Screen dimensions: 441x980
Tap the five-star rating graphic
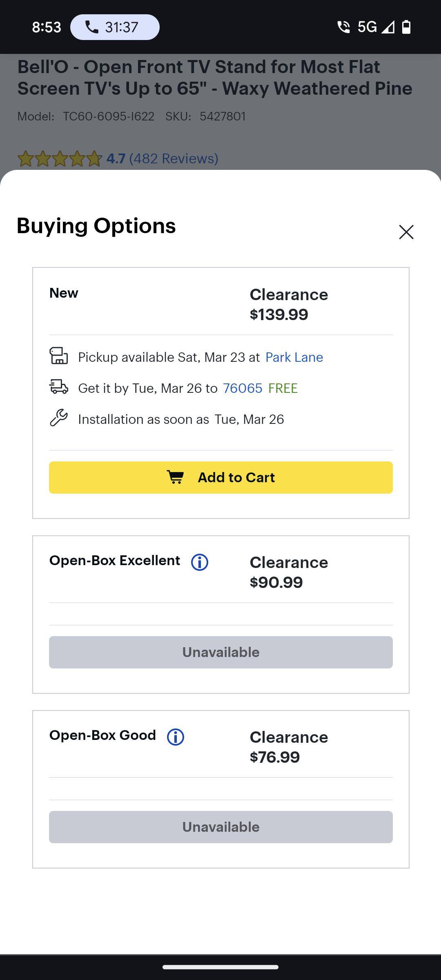60,158
